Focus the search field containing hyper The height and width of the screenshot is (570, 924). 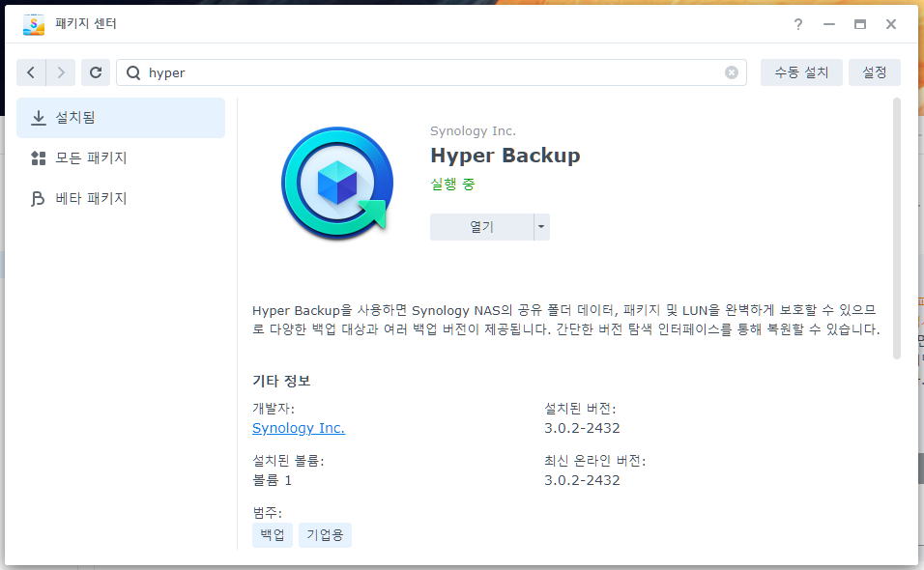coord(431,72)
